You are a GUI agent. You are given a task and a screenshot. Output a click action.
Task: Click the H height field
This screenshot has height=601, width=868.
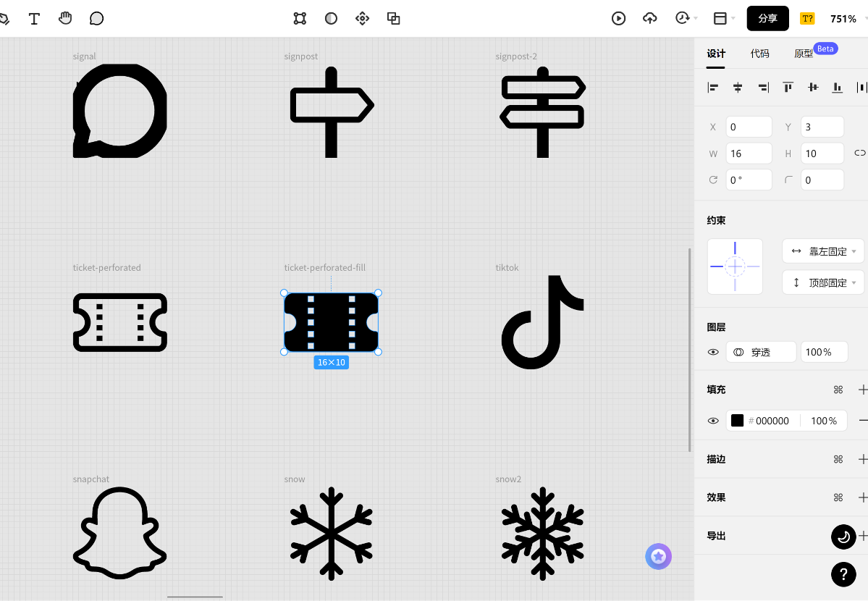click(x=822, y=154)
